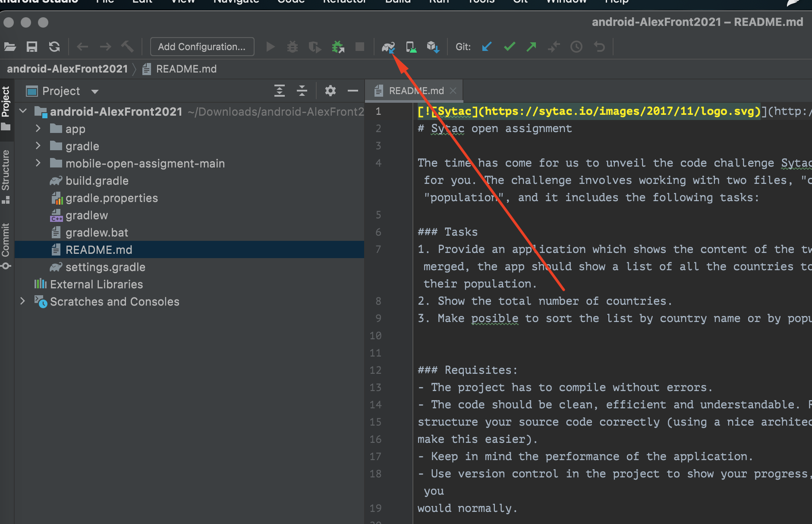The width and height of the screenshot is (812, 524).
Task: Switch to the README.md editor tab
Action: [414, 91]
